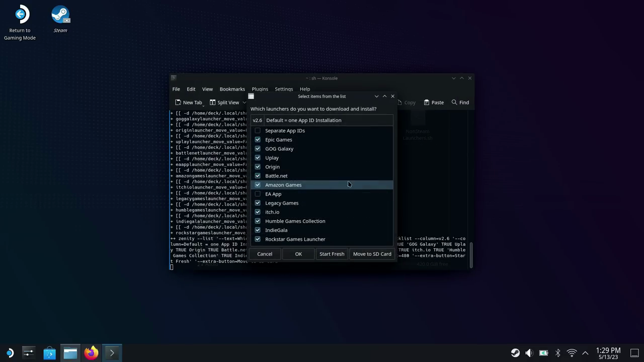The image size is (644, 362).
Task: Uncheck Amazon Games launcher
Action: click(x=258, y=185)
